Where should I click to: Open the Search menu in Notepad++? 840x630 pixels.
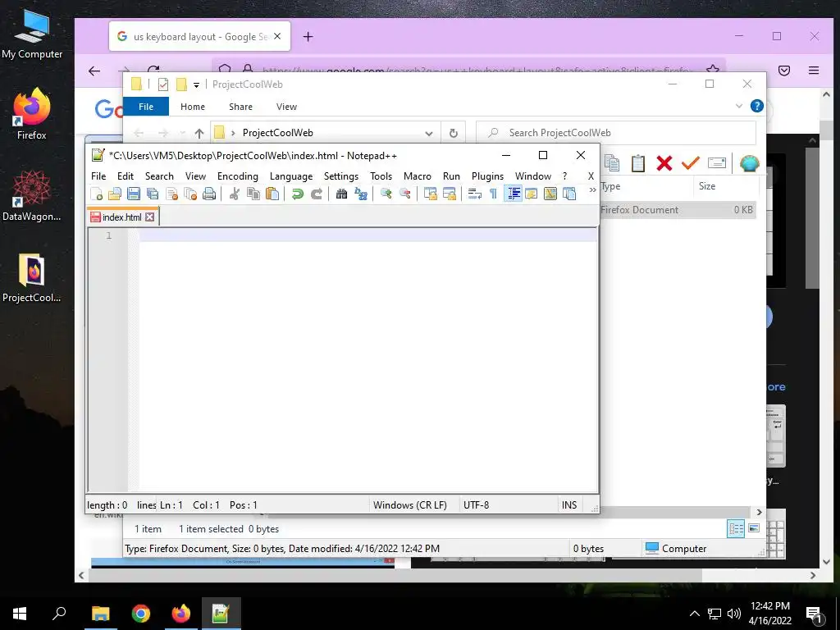pos(159,176)
